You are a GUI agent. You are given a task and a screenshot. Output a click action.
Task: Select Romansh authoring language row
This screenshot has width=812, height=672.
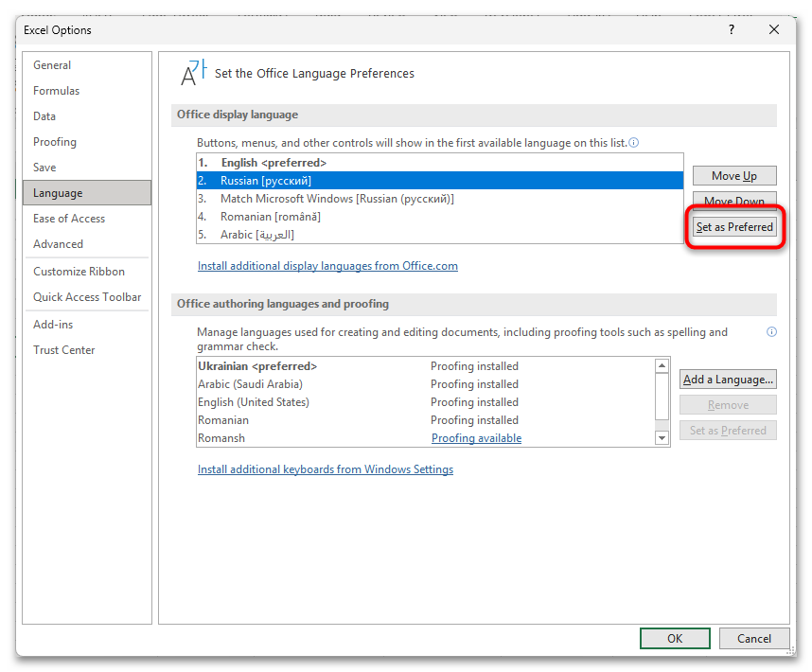click(426, 438)
